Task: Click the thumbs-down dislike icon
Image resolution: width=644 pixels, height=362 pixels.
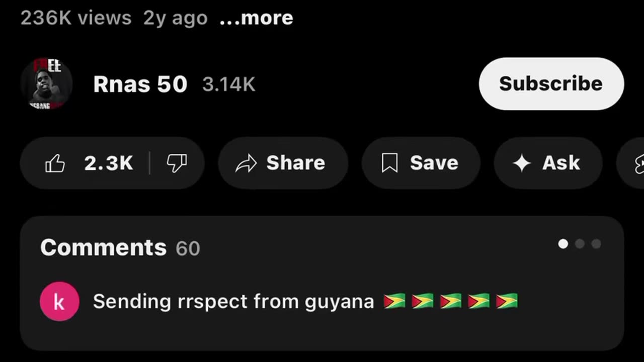Action: 177,163
